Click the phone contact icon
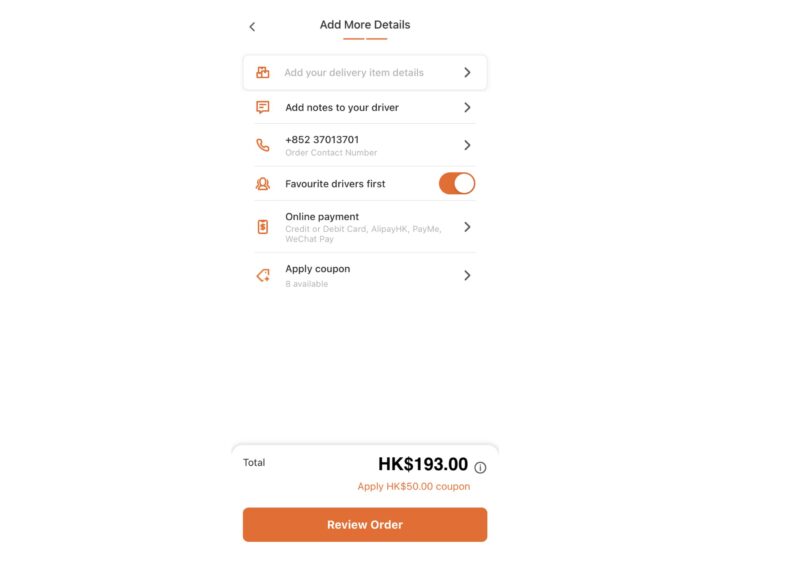Screen dimensions: 800x561 coord(263,145)
